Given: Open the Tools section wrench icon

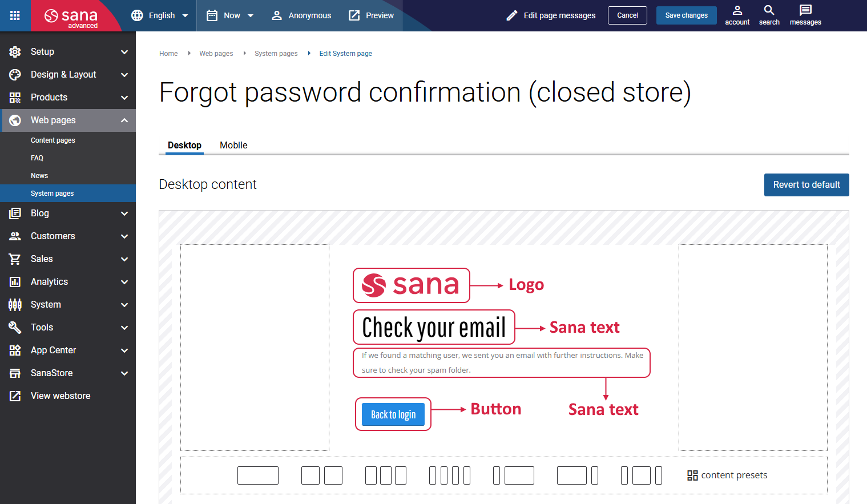Looking at the screenshot, I should coord(14,327).
